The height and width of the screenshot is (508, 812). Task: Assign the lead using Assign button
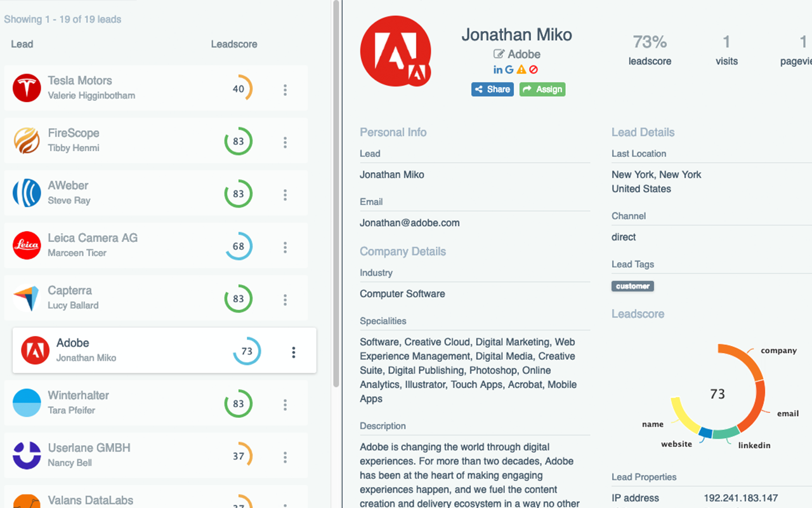(x=542, y=90)
